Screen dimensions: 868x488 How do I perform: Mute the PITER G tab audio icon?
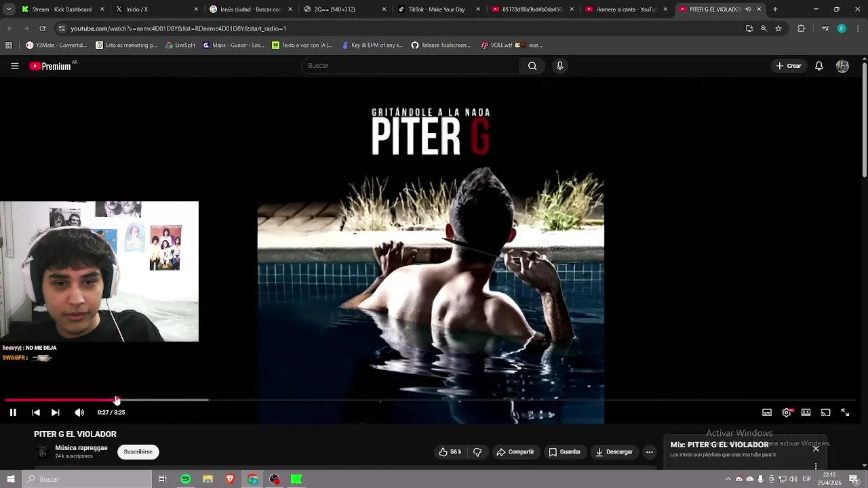(748, 9)
